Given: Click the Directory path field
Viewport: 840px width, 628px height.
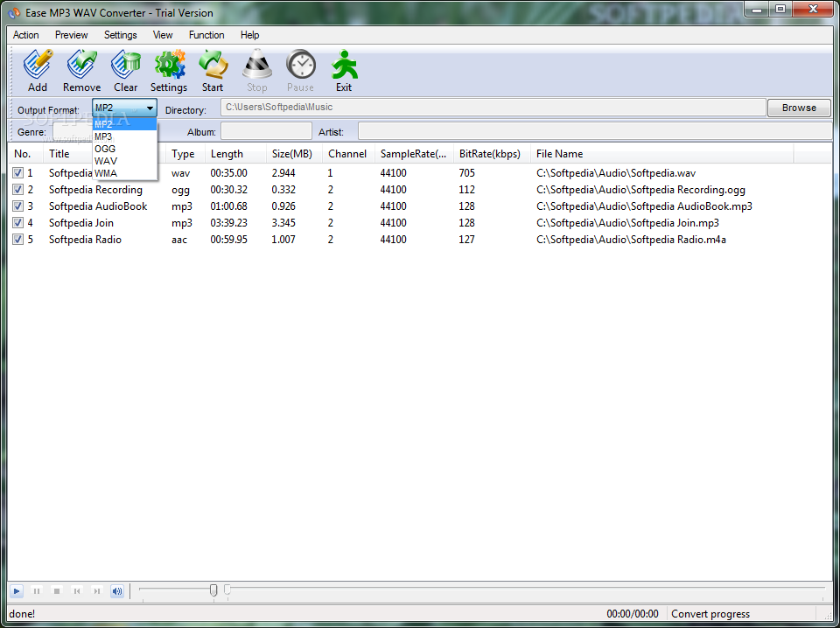Looking at the screenshot, I should tap(493, 107).
